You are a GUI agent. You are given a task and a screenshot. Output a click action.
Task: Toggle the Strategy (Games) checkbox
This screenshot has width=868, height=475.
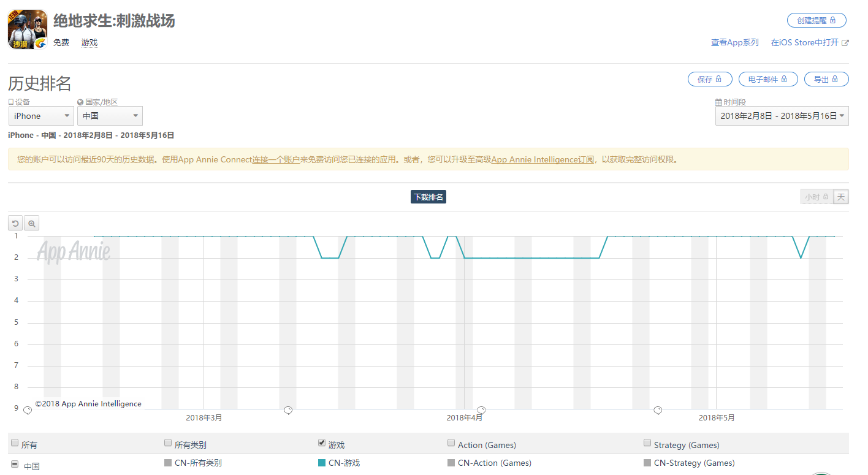click(x=647, y=443)
